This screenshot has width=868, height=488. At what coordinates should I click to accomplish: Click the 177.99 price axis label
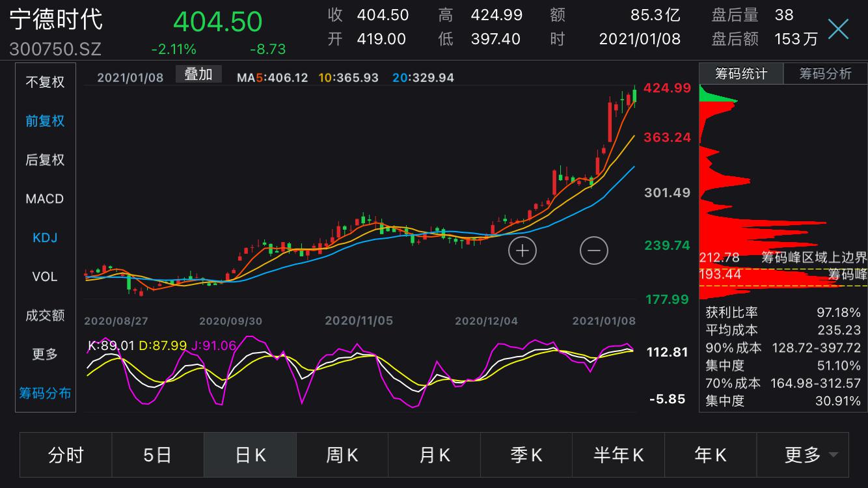coord(667,299)
